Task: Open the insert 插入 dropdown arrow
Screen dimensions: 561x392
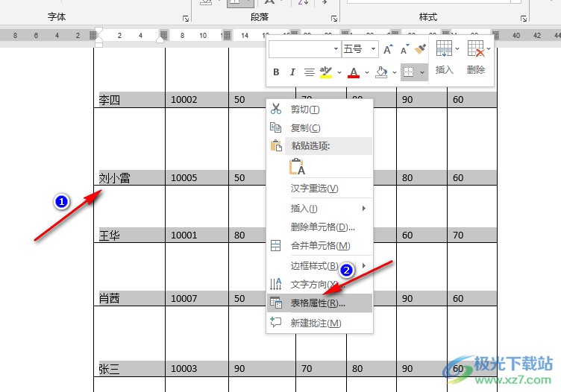Action: pyautogui.click(x=457, y=48)
